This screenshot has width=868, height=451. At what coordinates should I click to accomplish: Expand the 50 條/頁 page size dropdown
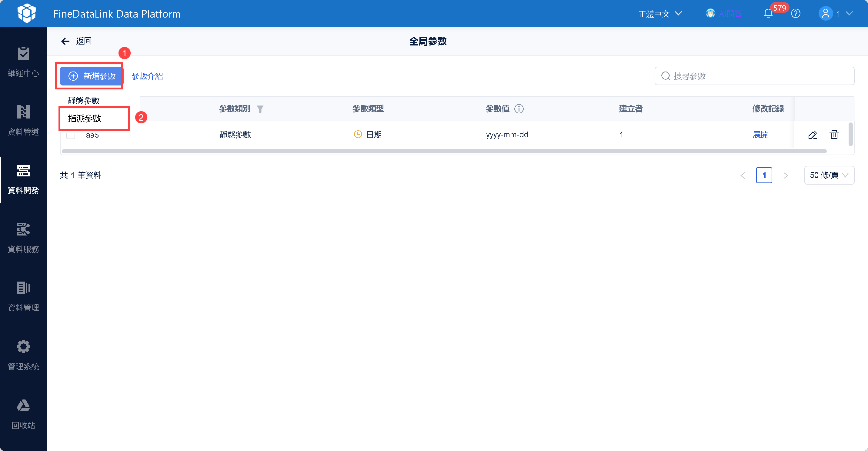[829, 175]
